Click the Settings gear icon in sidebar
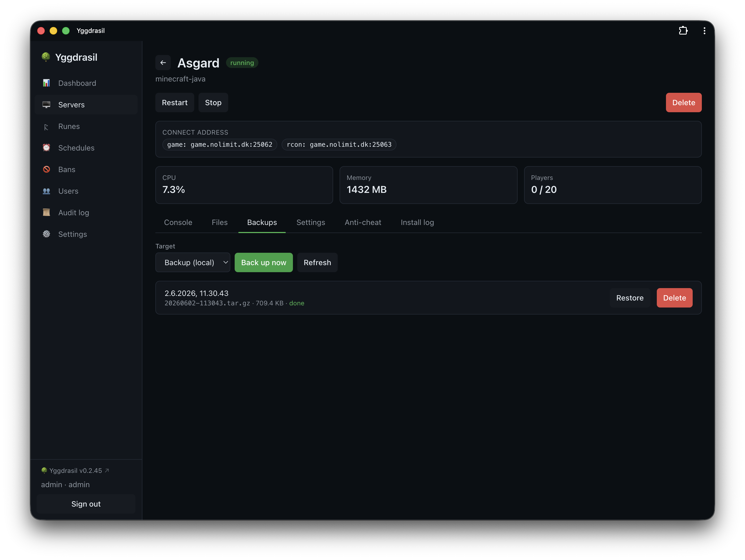745x560 pixels. click(x=46, y=234)
